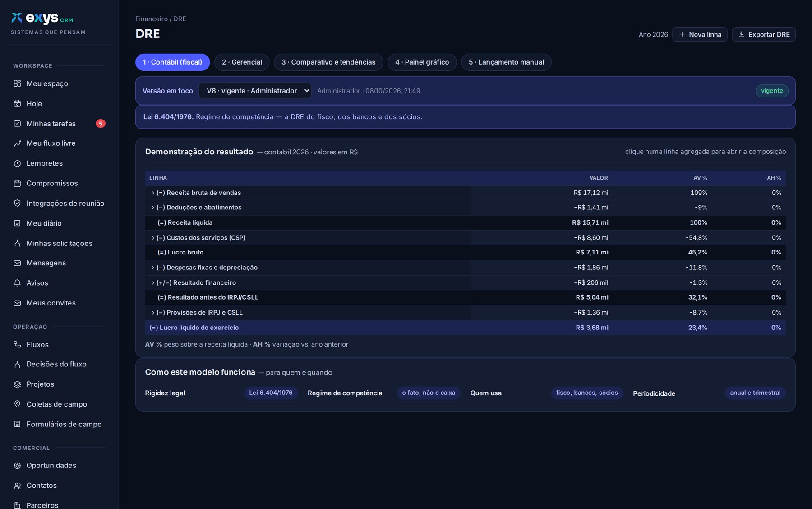Click the Compromissos calendar icon

(17, 183)
